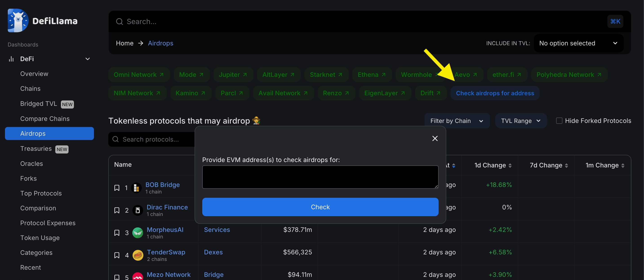Close the airdrop address dialog
Viewport: 644px width, 280px height.
pos(435,138)
